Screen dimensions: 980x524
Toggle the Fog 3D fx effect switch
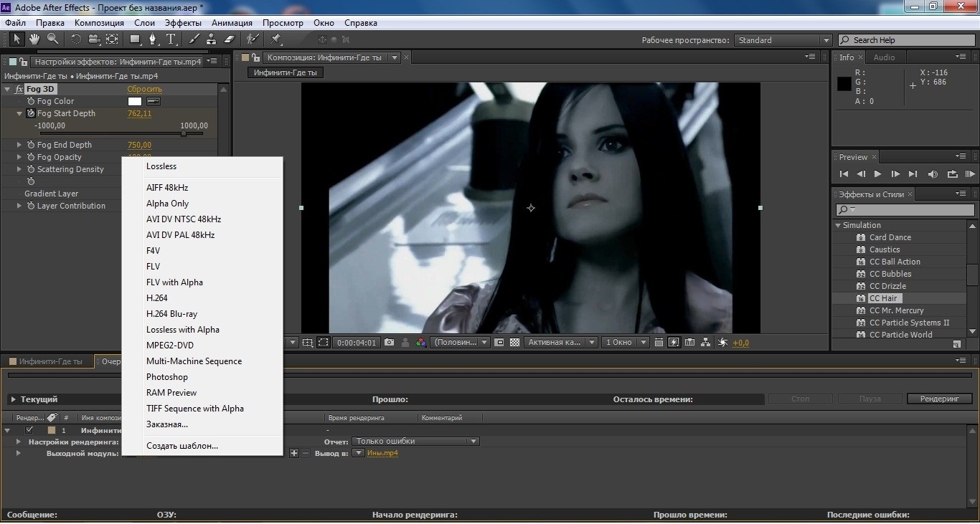tap(19, 89)
